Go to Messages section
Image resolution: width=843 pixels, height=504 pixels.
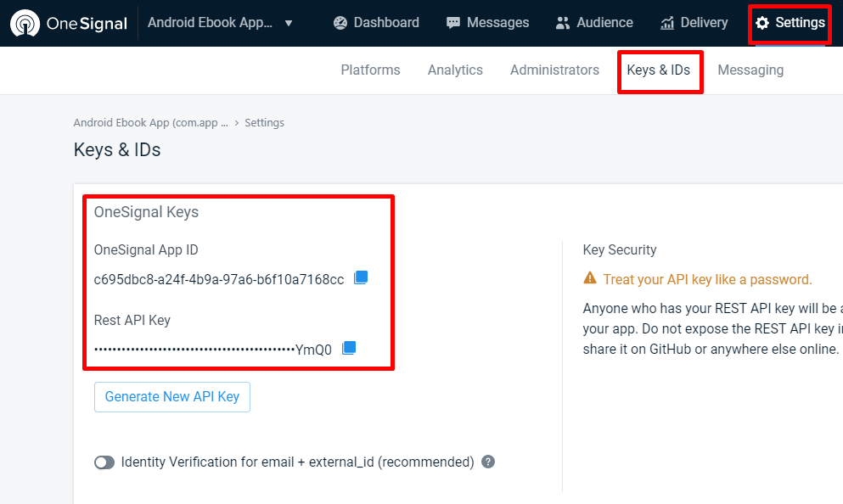[487, 23]
